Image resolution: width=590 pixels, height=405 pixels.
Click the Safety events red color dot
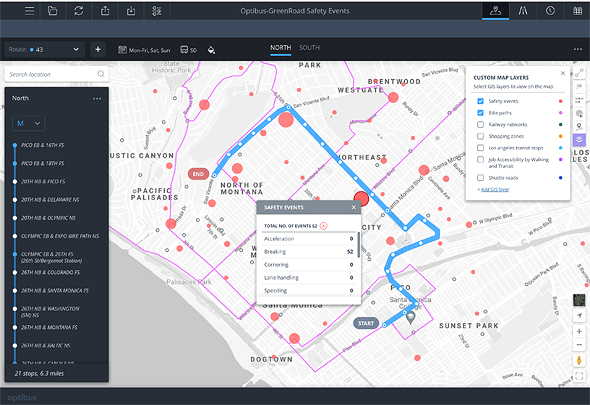(x=560, y=101)
